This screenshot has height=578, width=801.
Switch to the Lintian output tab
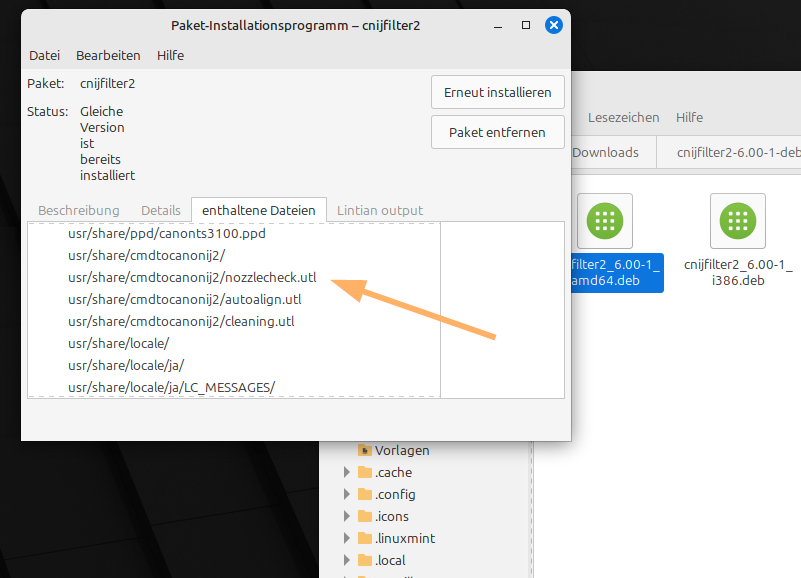380,211
